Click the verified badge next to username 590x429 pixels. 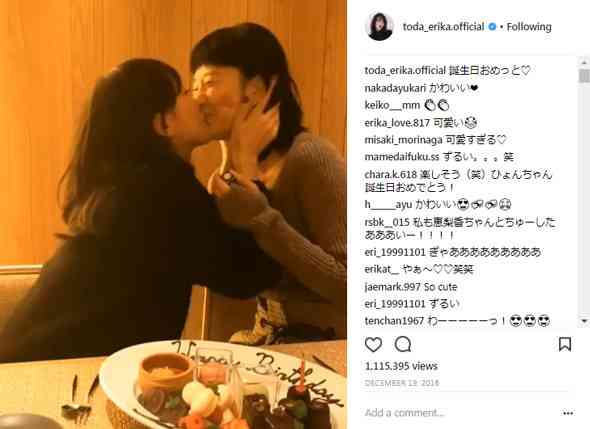click(492, 27)
